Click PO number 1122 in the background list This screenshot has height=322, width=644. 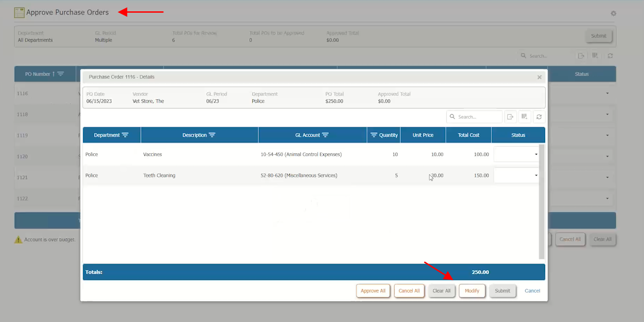tap(22, 198)
